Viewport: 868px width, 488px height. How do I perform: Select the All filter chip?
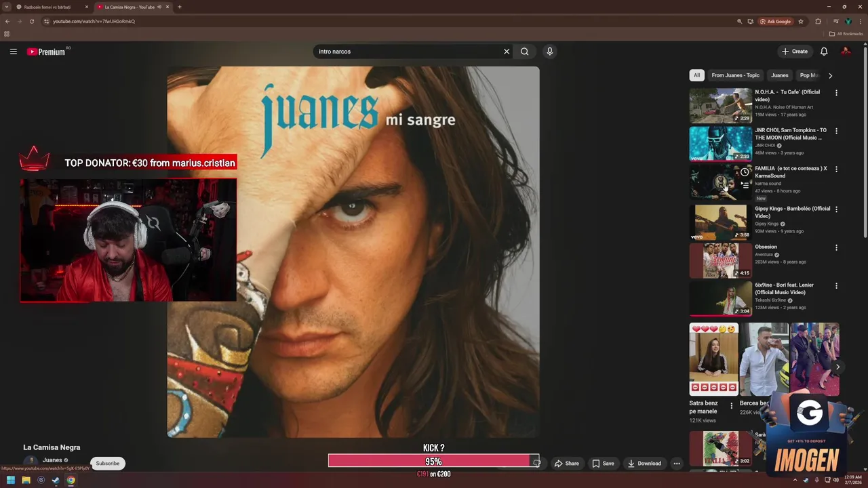click(x=696, y=75)
